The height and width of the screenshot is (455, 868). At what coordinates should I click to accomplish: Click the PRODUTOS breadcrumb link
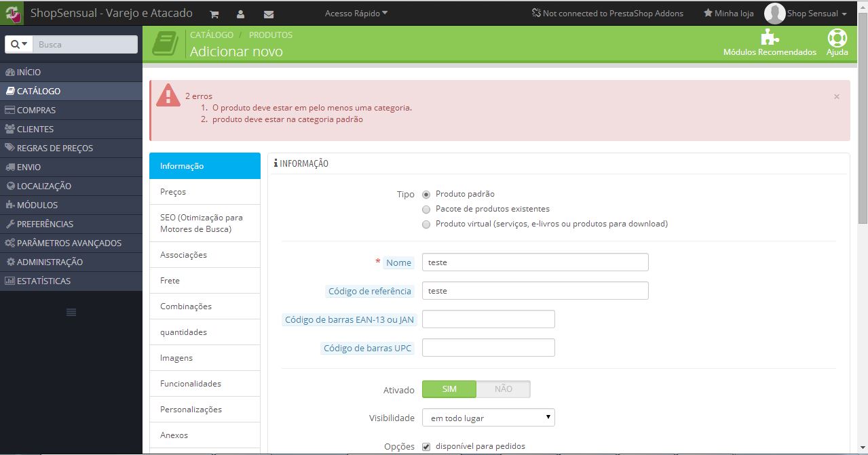[271, 35]
